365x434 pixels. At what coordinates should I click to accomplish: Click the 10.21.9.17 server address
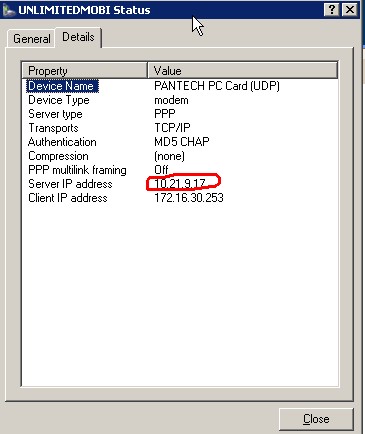tap(180, 183)
